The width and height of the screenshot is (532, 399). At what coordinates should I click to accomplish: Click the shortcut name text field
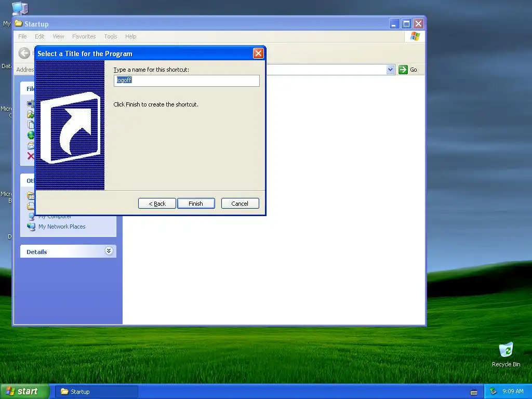click(x=187, y=81)
